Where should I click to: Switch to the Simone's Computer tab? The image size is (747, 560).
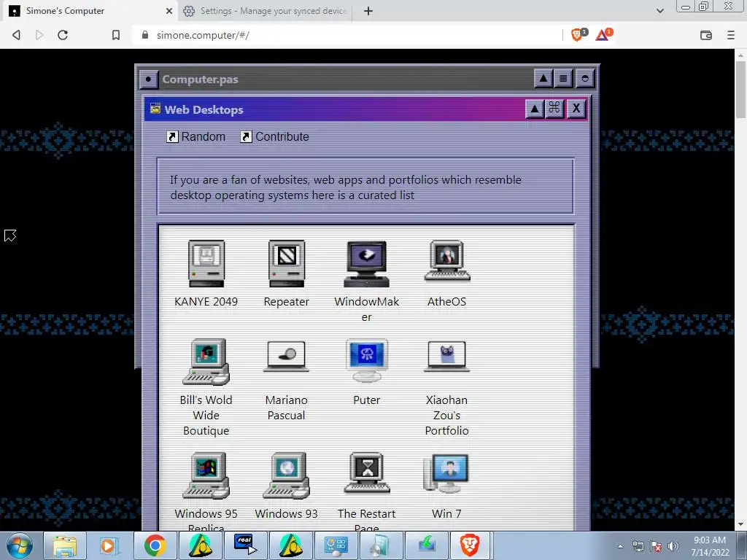(90, 11)
